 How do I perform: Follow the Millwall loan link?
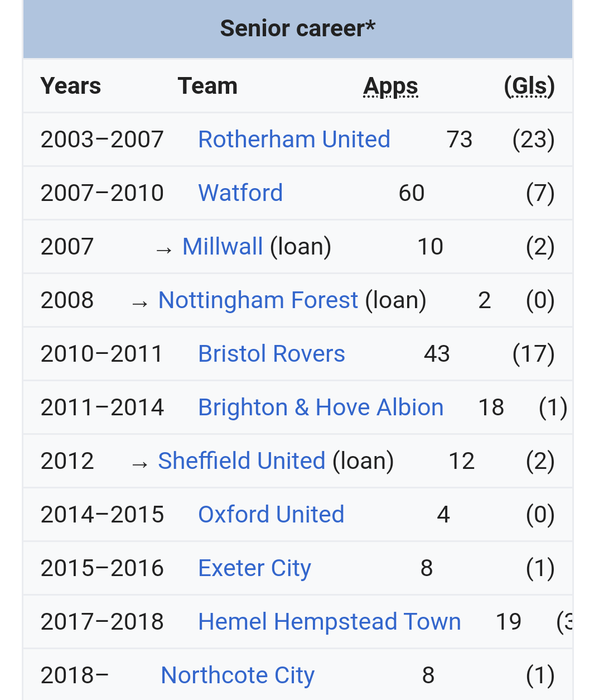pyautogui.click(x=223, y=247)
